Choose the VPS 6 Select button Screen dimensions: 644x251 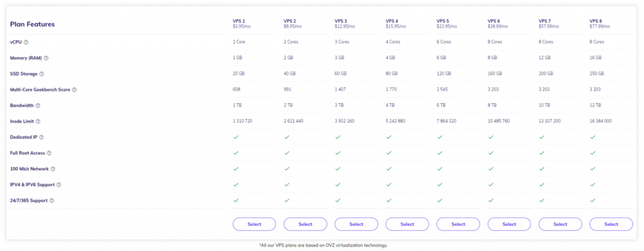(x=509, y=225)
